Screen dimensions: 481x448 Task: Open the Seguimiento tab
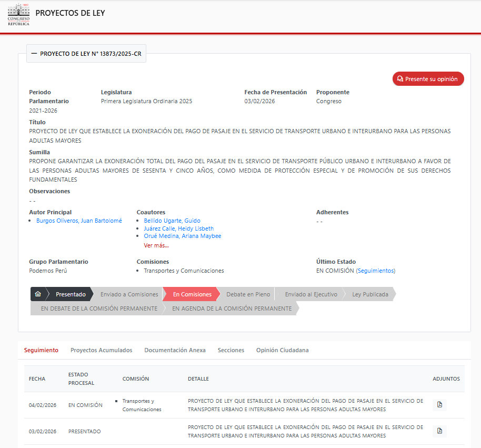(41, 350)
